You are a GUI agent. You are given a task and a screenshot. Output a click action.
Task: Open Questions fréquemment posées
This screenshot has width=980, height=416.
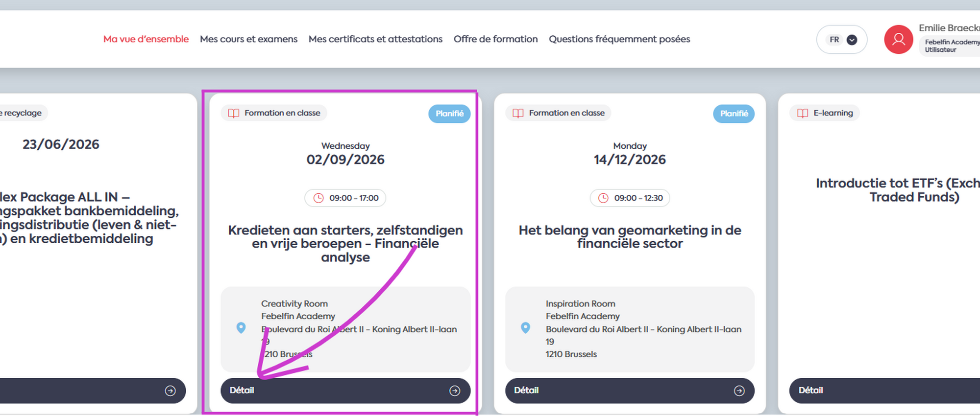coord(619,39)
